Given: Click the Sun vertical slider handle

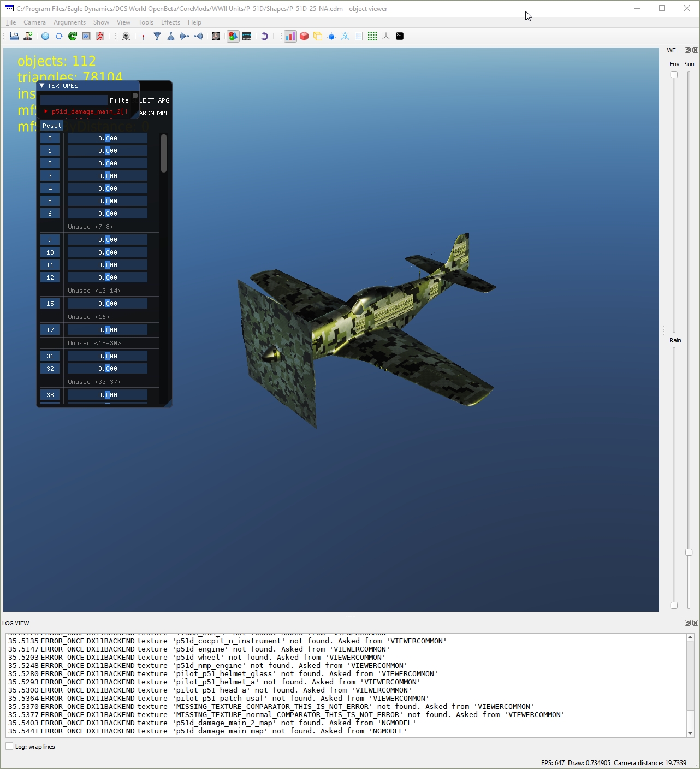Looking at the screenshot, I should click(689, 553).
